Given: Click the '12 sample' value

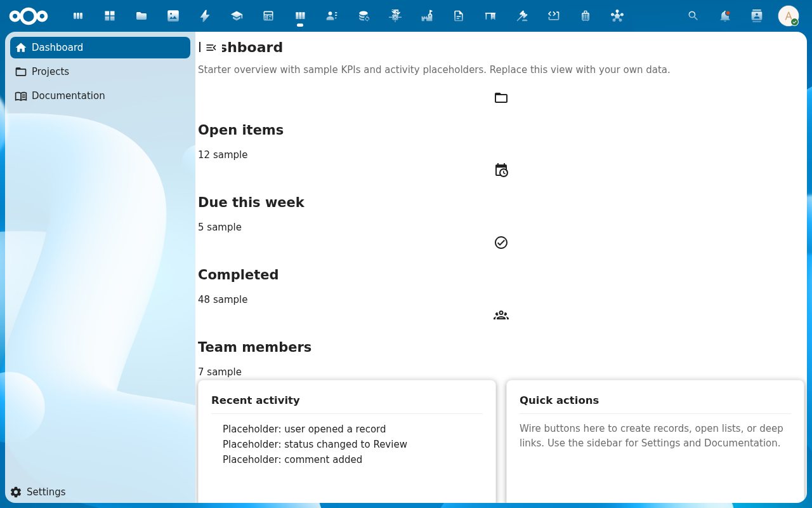Looking at the screenshot, I should click(223, 155).
